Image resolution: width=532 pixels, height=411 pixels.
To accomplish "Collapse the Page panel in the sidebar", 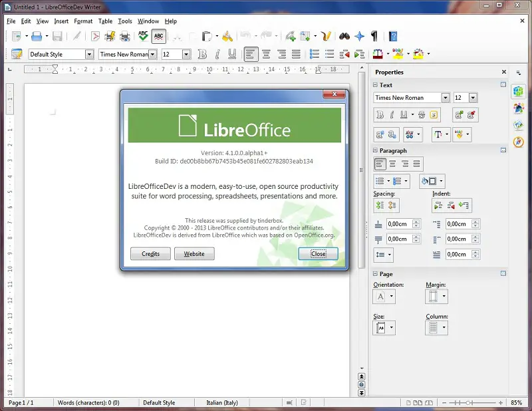I will point(375,273).
